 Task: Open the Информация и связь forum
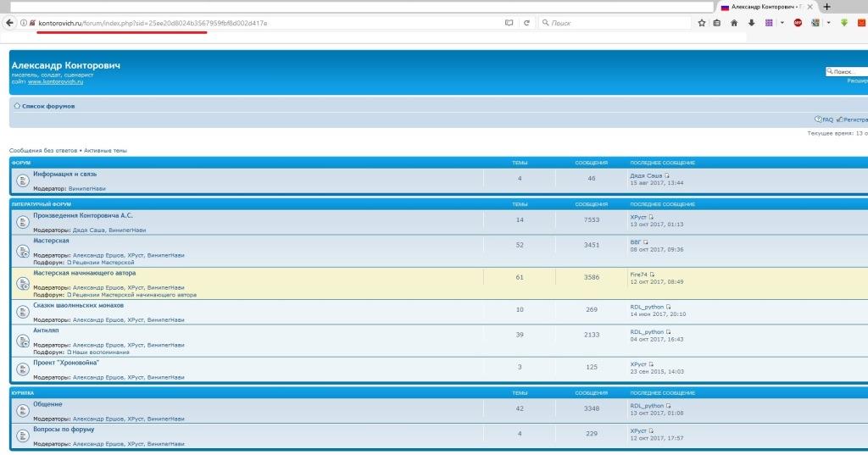point(64,174)
